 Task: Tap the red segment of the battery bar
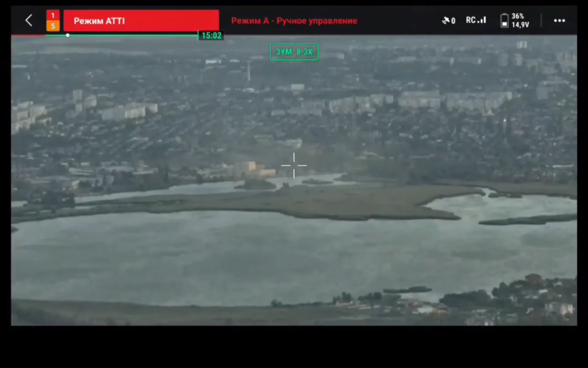[x=28, y=36]
